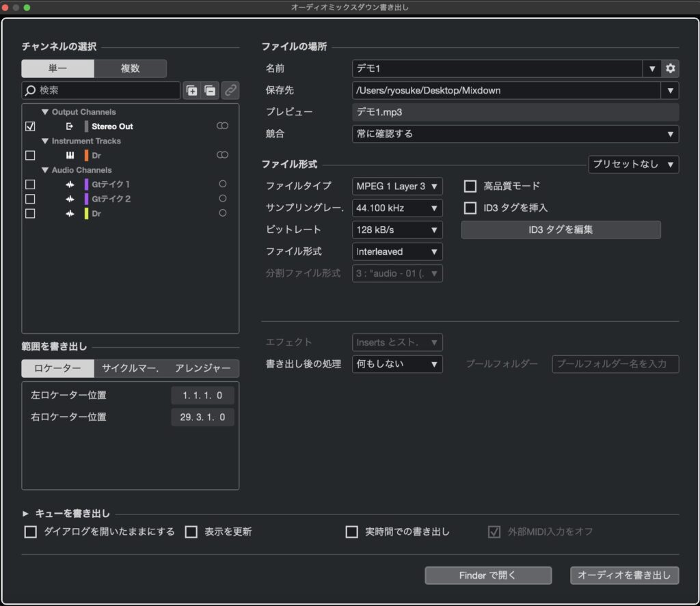Click the Stereo Out output bus icon
Screen dimensions: 700x606
[x=70, y=126]
